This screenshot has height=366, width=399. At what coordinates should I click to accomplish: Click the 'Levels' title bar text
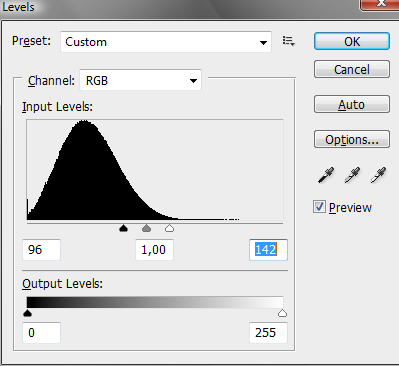pos(18,7)
